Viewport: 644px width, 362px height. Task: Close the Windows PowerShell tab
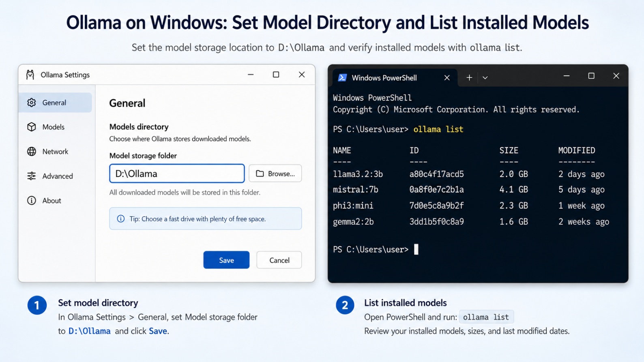tap(447, 77)
